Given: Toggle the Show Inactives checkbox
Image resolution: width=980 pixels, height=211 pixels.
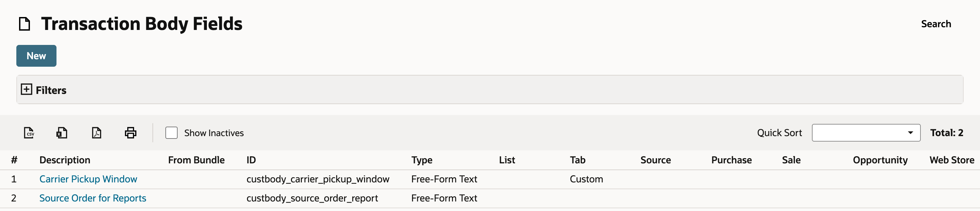Looking at the screenshot, I should [171, 133].
